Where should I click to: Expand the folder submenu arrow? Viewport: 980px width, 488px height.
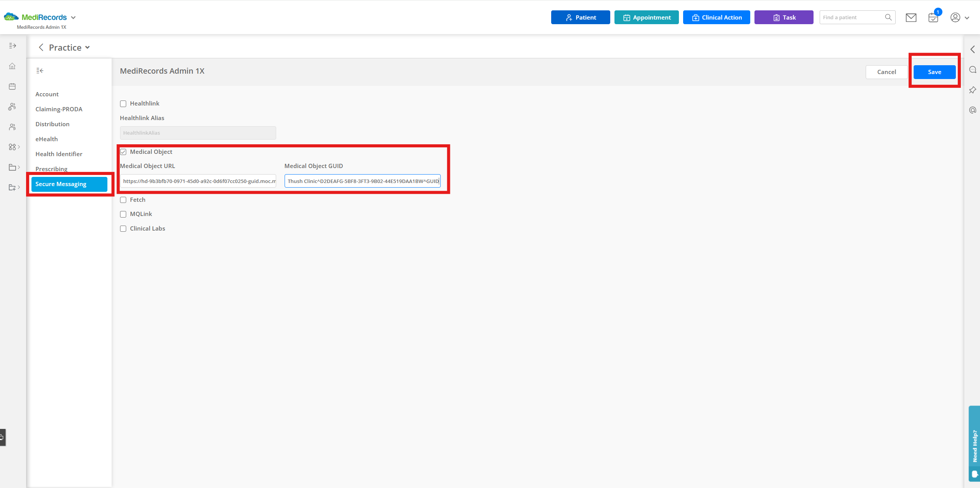point(19,167)
